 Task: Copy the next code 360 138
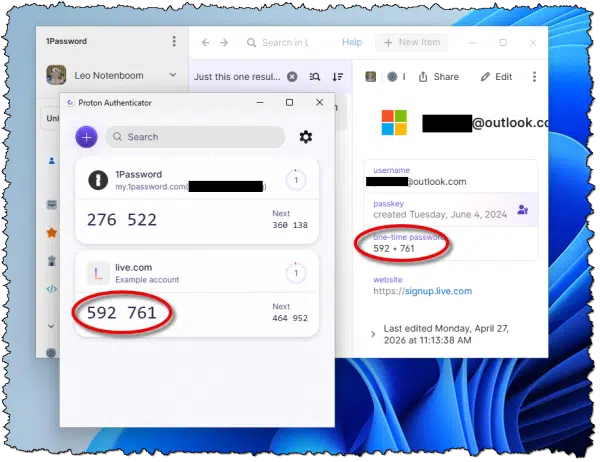click(x=290, y=225)
